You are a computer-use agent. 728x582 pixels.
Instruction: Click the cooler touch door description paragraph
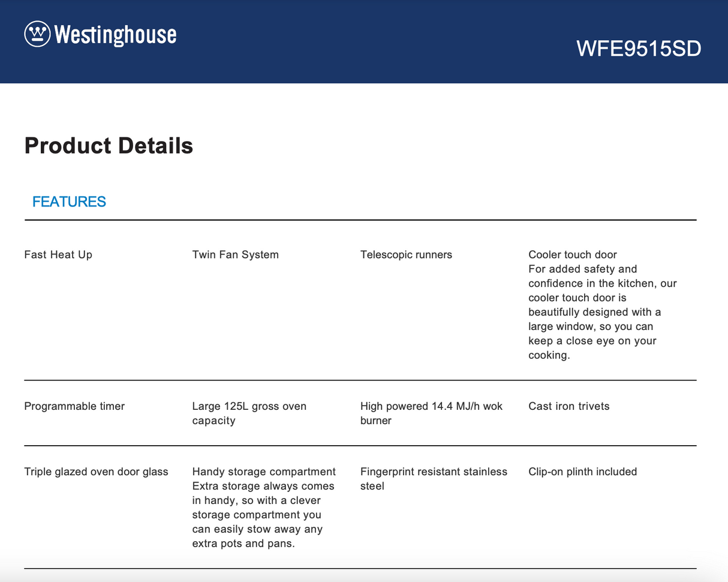[x=603, y=312]
